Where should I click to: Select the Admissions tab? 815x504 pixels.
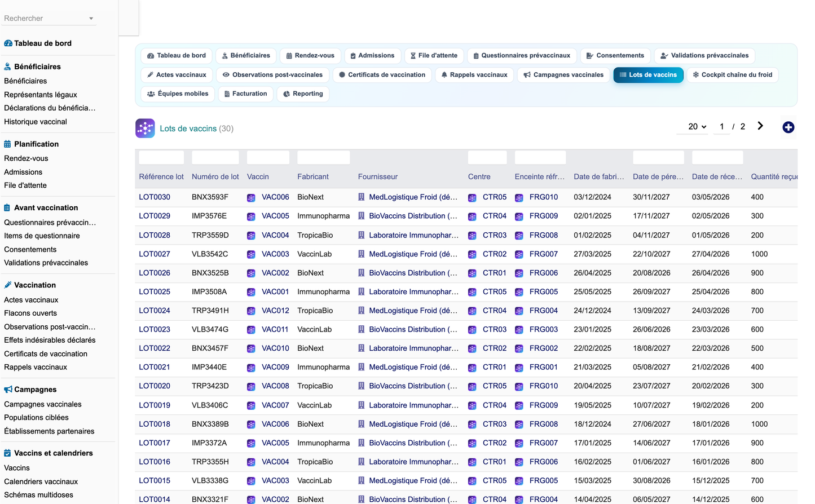372,56
